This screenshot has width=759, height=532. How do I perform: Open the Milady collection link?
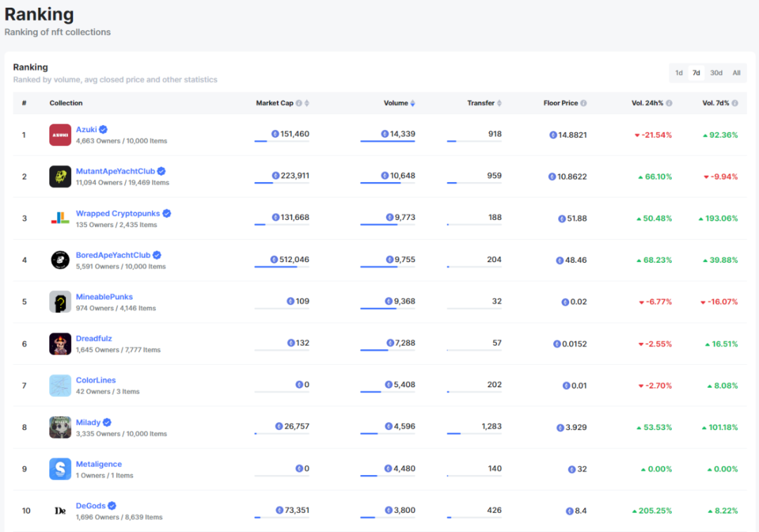[88, 422]
